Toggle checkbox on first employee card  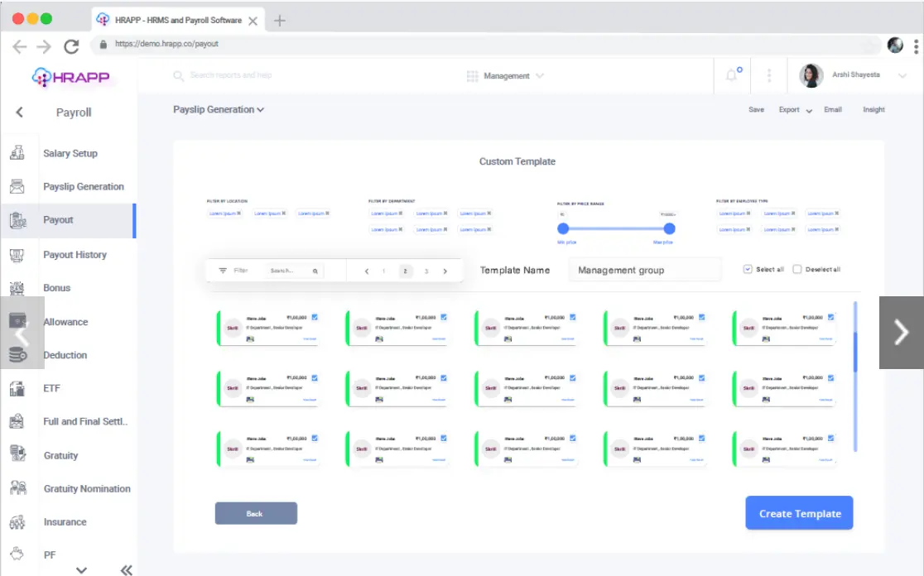[315, 317]
